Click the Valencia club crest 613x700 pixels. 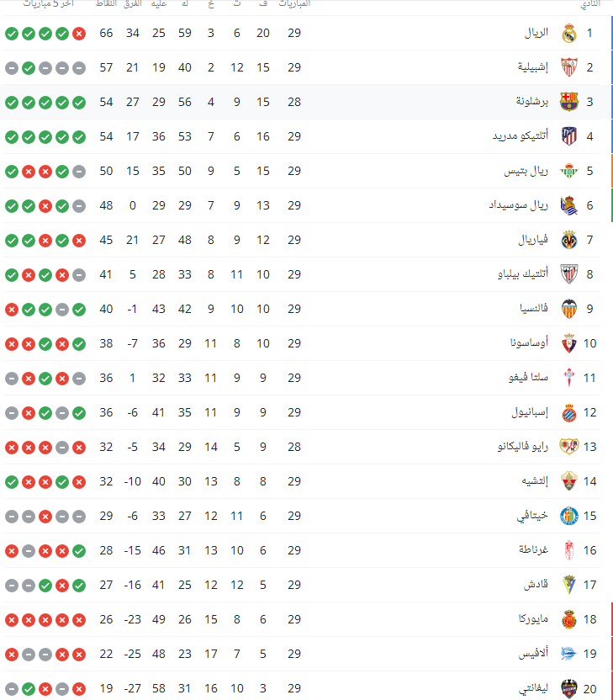[x=569, y=309]
